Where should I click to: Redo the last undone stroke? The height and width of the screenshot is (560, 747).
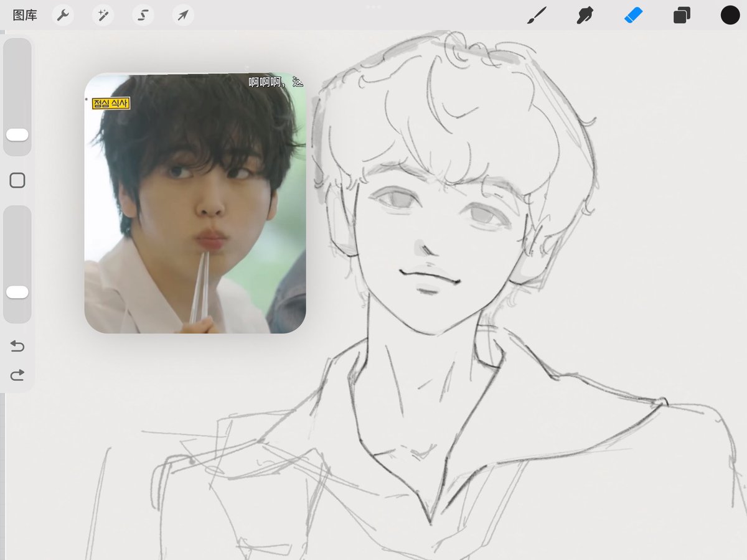17,375
